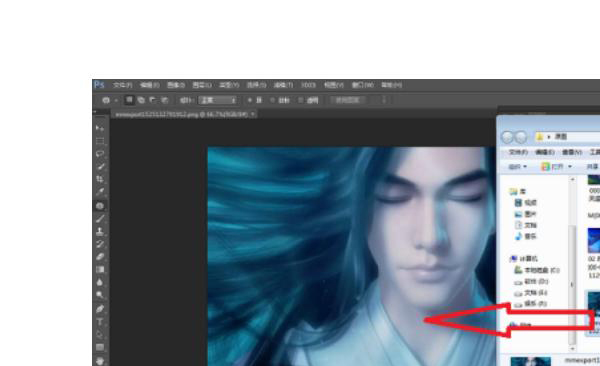Screen dimensions: 600x366
Task: Open the 滤镜(T) Filter menu
Action: pos(284,85)
